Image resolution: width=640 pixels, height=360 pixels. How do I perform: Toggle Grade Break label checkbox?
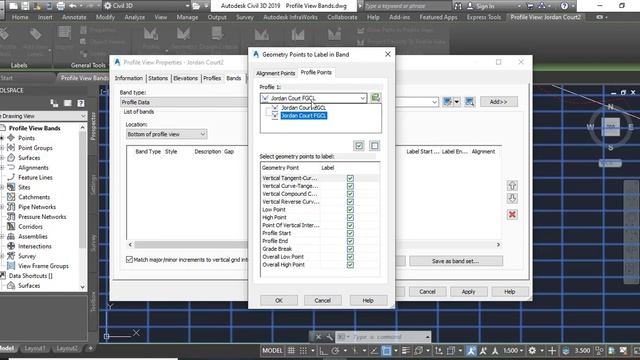tap(350, 249)
